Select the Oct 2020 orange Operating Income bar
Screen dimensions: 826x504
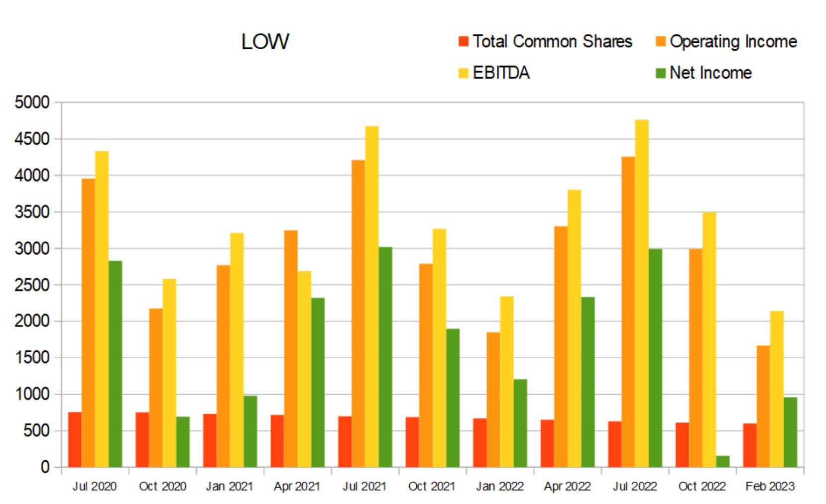(156, 388)
